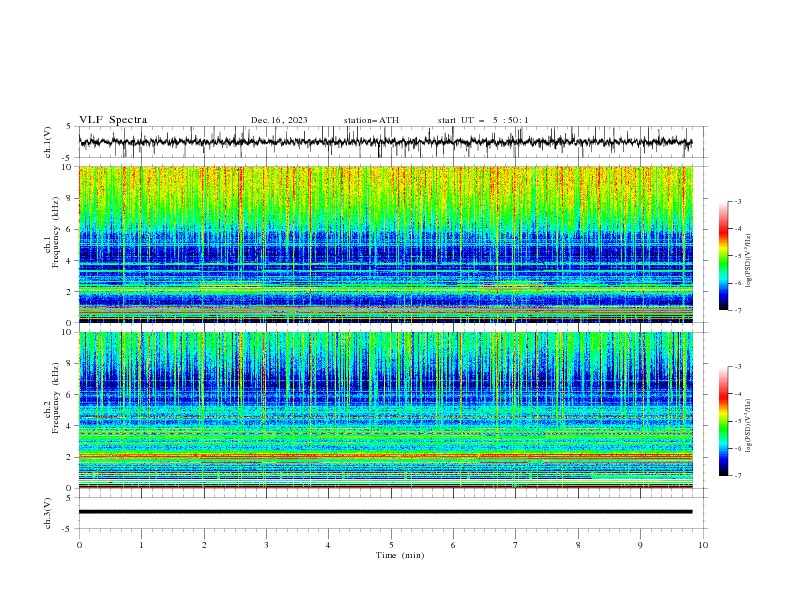Screen dimensions: 792x612
Task: Click the time axis tick label "9"
Action: pyautogui.click(x=640, y=545)
